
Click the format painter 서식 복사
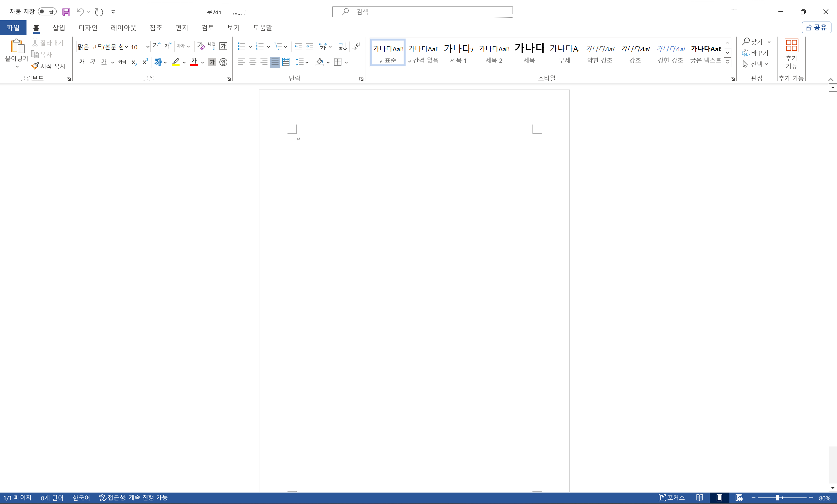(48, 66)
